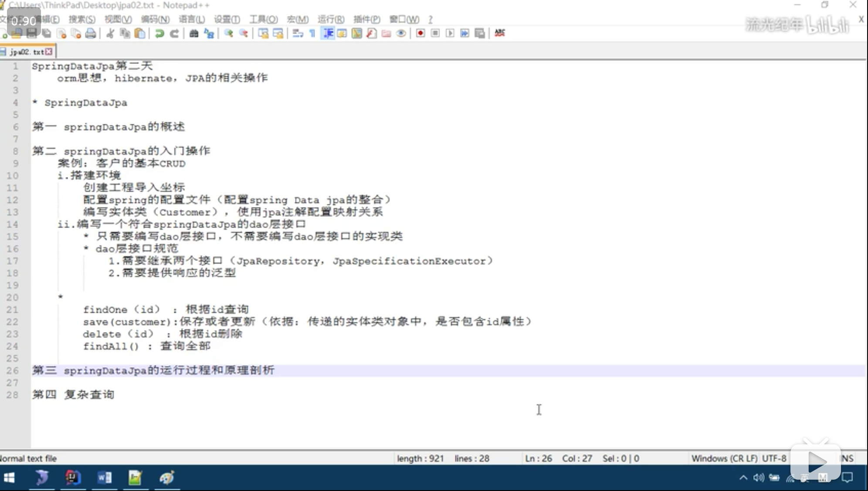Click the Print toolbar icon
This screenshot has width=868, height=491.
(x=91, y=34)
